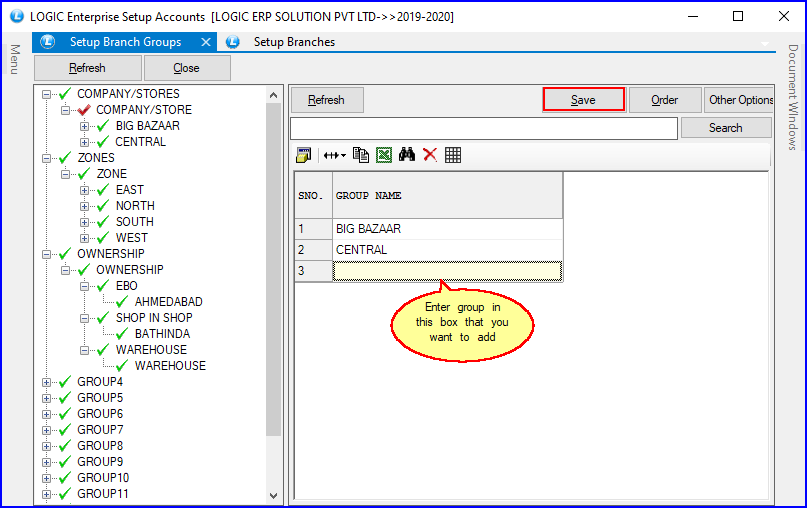Image resolution: width=807 pixels, height=508 pixels.
Task: Click the Setup Branch Groups tab icon
Action: tap(48, 42)
